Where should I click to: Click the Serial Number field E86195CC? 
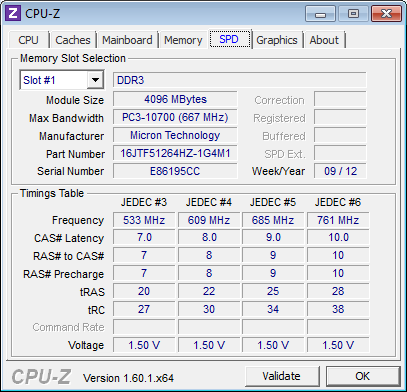click(x=175, y=171)
